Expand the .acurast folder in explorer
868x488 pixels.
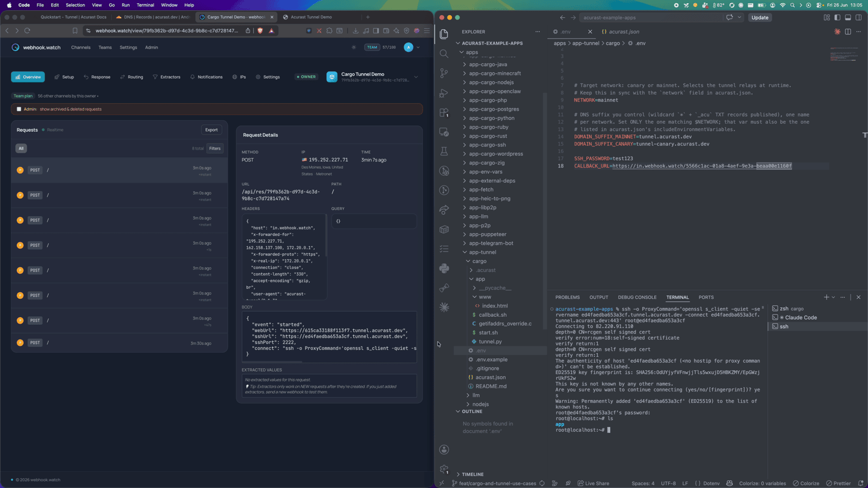pyautogui.click(x=486, y=270)
